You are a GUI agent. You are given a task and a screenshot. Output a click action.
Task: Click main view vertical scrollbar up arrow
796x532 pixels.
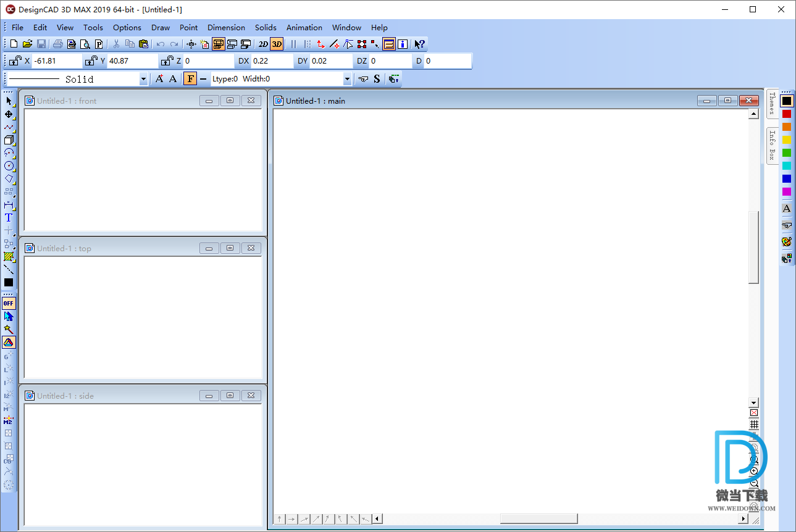coord(753,114)
